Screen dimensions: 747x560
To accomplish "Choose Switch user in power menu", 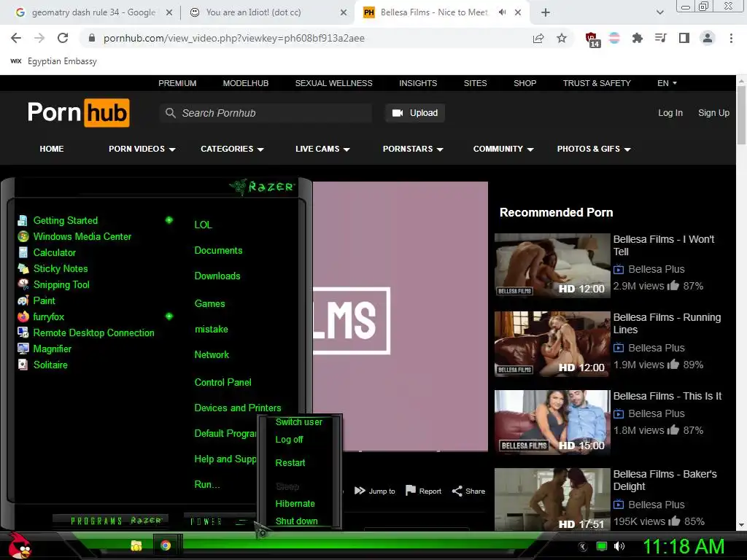I will [x=298, y=422].
